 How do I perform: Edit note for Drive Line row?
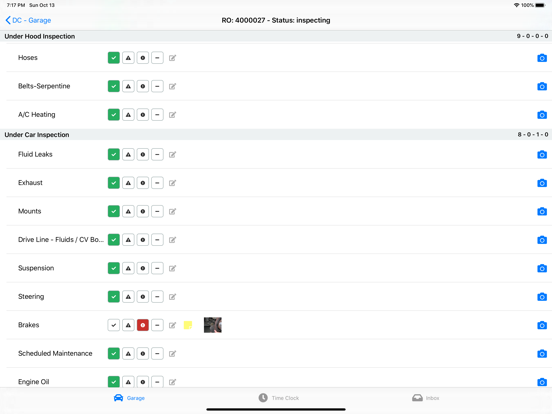[x=172, y=240]
